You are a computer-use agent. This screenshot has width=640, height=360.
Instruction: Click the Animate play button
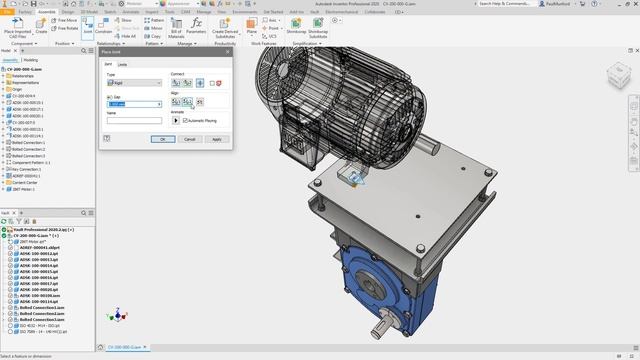coord(176,120)
